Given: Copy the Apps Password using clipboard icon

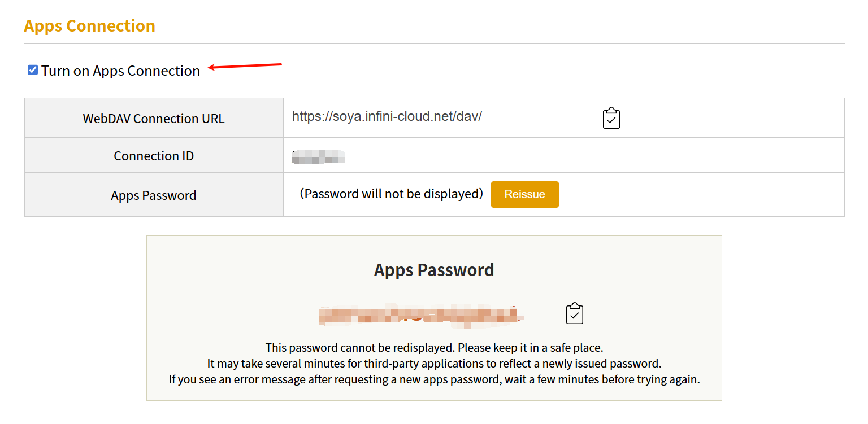Looking at the screenshot, I should 574,313.
